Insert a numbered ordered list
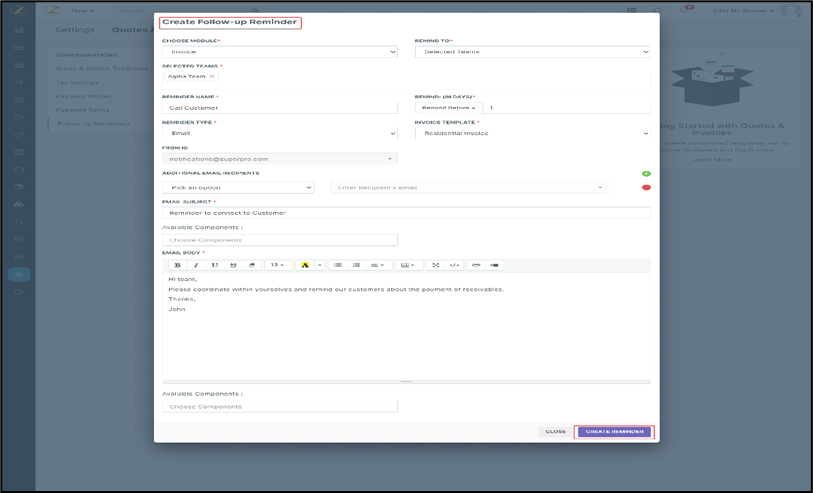This screenshot has height=493, width=813. [x=356, y=265]
